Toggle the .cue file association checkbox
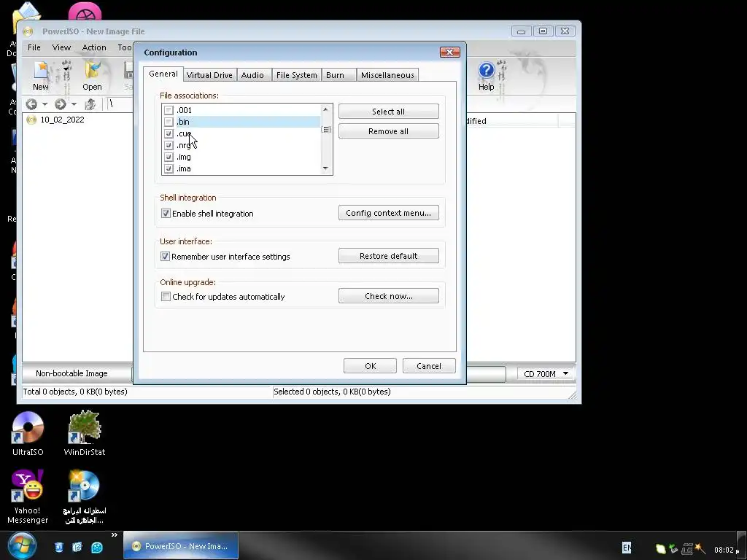This screenshot has height=560, width=747. pyautogui.click(x=169, y=133)
